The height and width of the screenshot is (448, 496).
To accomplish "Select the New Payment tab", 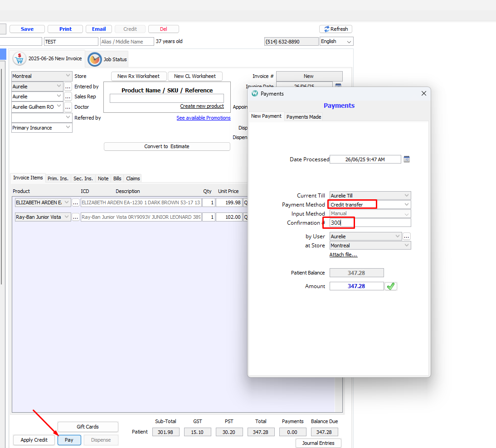I will coord(266,116).
